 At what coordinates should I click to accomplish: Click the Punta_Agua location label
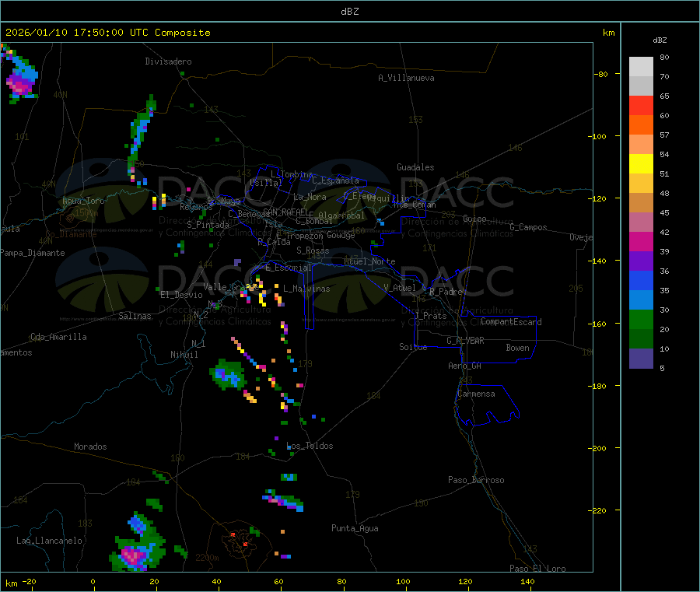point(355,528)
